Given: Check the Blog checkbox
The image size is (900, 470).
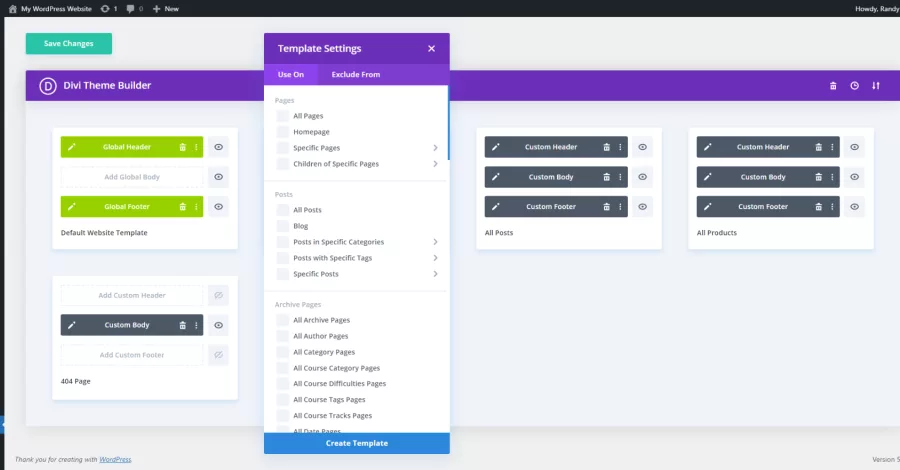Looking at the screenshot, I should tap(282, 226).
